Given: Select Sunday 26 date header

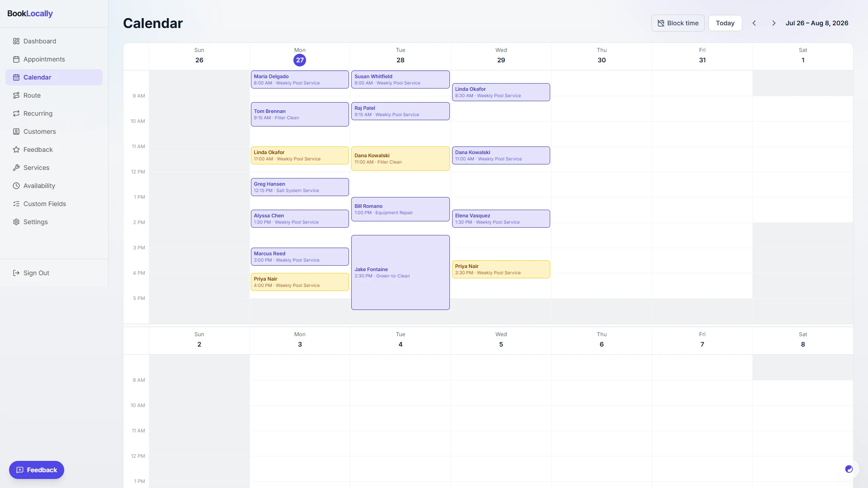Looking at the screenshot, I should coord(199,56).
